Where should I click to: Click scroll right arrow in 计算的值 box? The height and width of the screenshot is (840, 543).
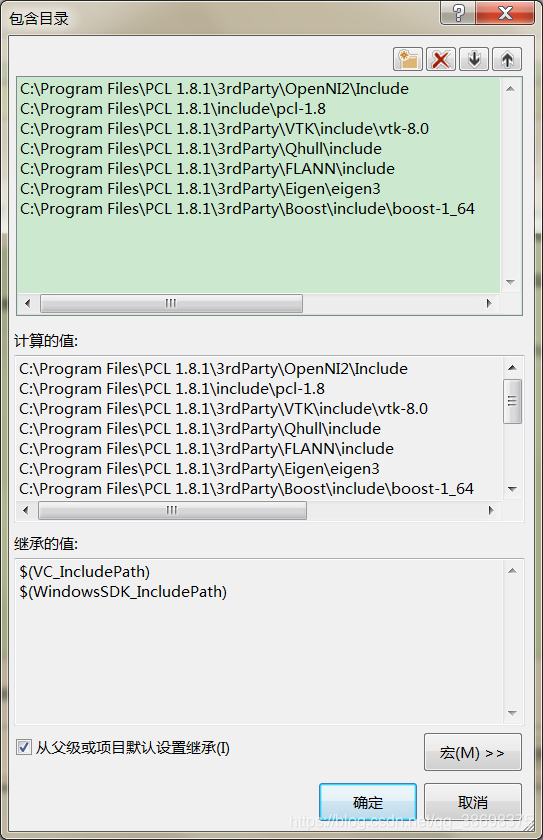pos(491,511)
